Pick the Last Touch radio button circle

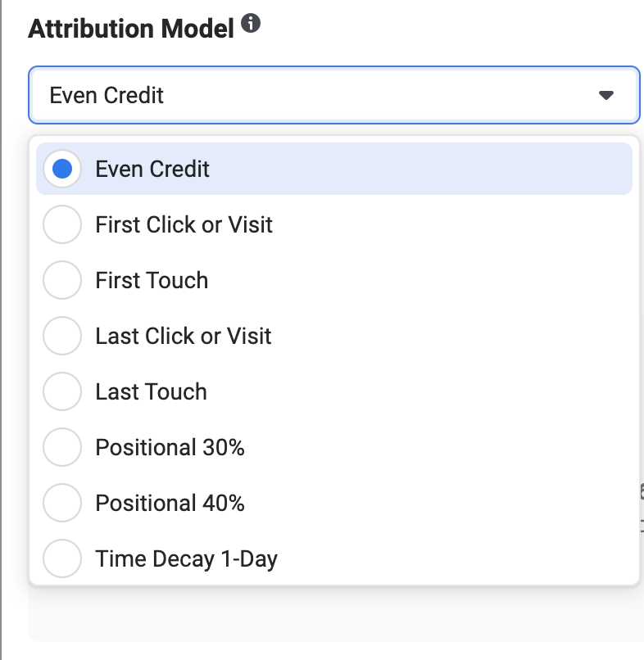[x=62, y=392]
